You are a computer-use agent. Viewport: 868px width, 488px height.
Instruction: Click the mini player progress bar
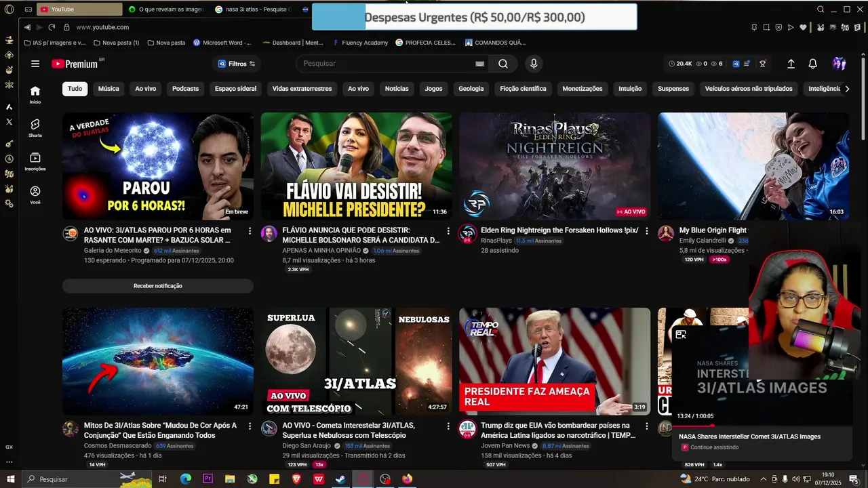[x=762, y=426]
